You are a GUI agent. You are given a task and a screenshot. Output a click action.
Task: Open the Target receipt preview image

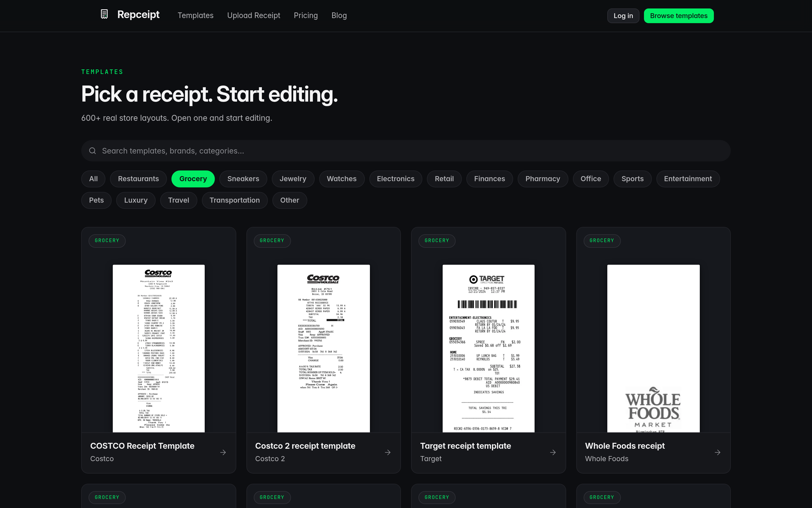(x=489, y=349)
